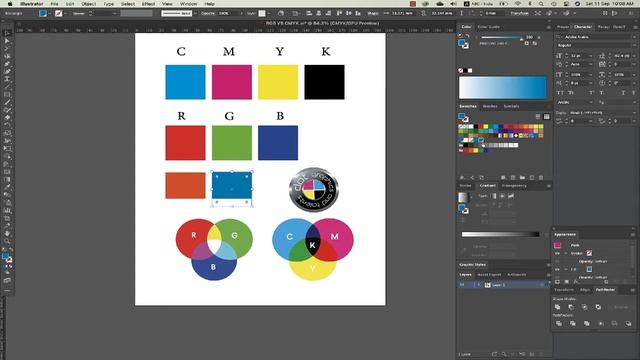
Task: Open Apple menu in menu bar
Action: coord(10,4)
